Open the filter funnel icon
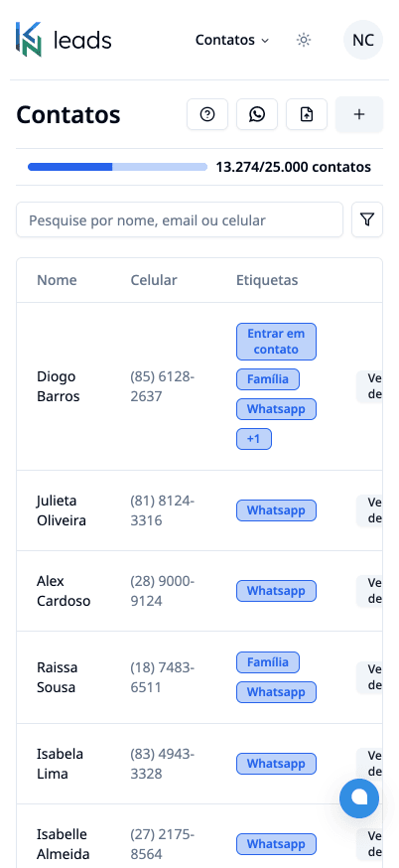This screenshot has height=868, width=399. coord(367,219)
